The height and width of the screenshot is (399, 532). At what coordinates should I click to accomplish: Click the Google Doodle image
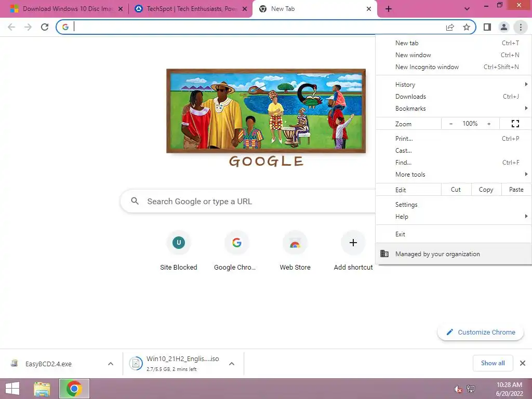click(x=266, y=111)
